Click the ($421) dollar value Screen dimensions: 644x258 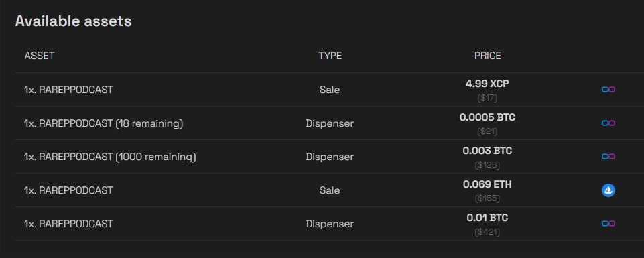coord(487,232)
